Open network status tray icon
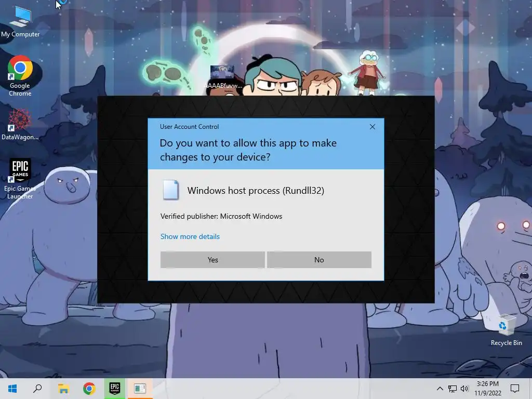The image size is (532, 399). pos(453,389)
